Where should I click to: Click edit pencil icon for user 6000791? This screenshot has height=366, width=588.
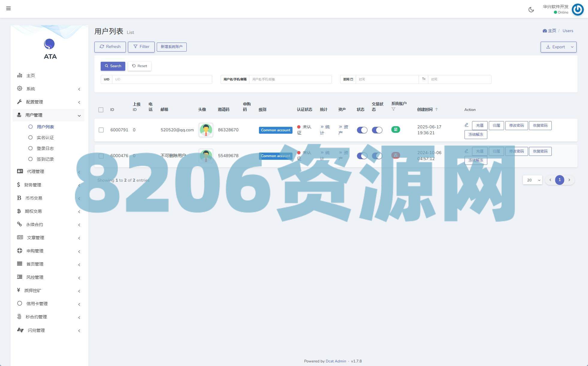(x=466, y=125)
